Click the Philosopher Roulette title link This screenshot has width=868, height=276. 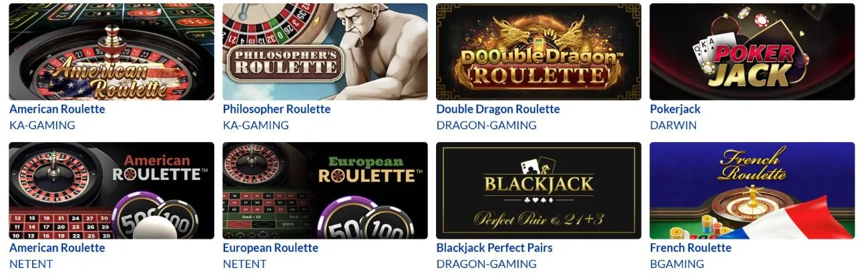(276, 109)
